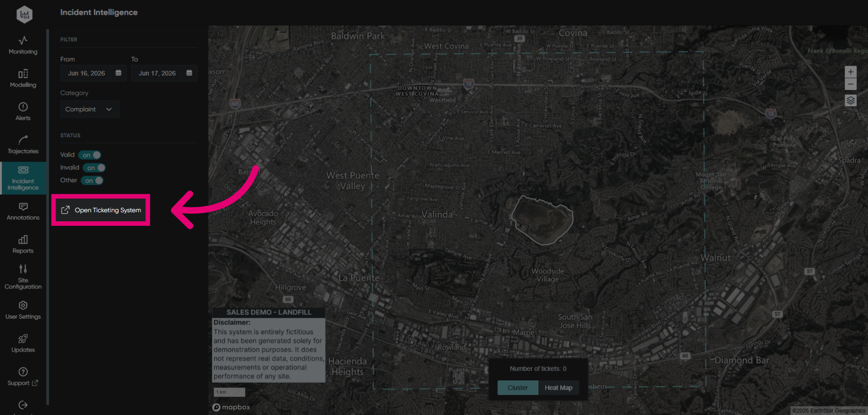Viewport: 868px width, 415px height.
Task: Open the From date calendar picker
Action: (x=118, y=73)
